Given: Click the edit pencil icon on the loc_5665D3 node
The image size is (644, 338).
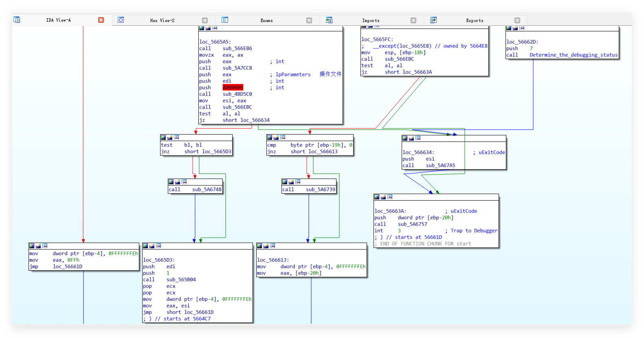Looking at the screenshot, I should (x=152, y=246).
